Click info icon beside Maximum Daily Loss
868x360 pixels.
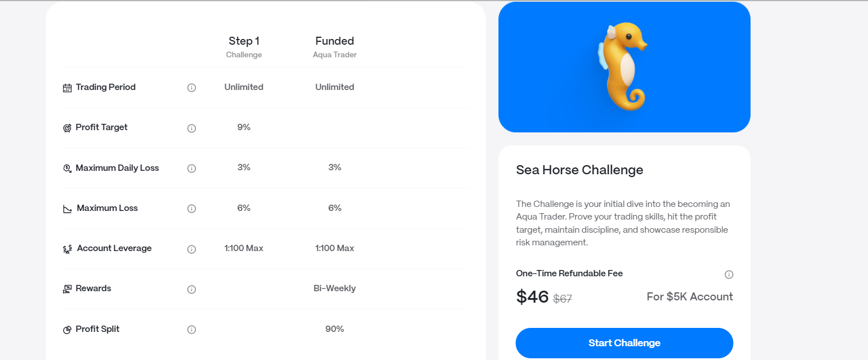coord(192,169)
